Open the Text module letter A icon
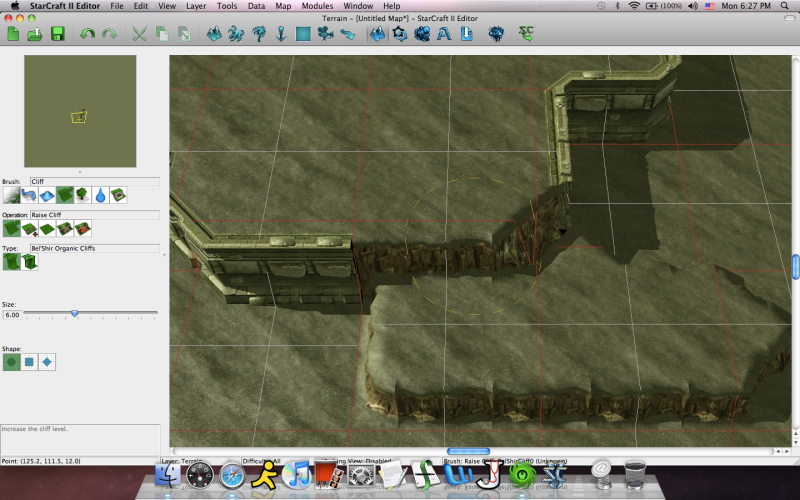Image resolution: width=800 pixels, height=500 pixels. point(444,34)
